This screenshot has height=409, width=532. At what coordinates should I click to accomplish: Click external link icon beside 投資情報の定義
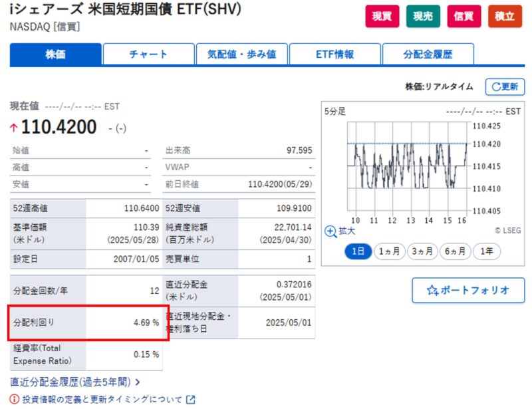point(191,400)
